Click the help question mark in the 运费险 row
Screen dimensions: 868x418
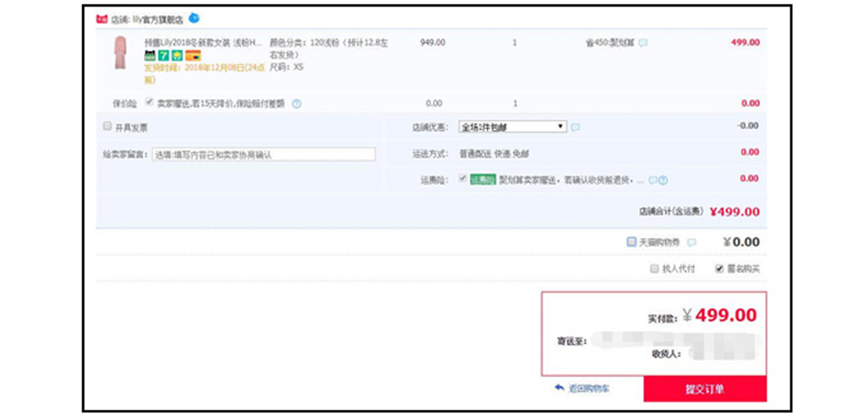[x=663, y=180]
